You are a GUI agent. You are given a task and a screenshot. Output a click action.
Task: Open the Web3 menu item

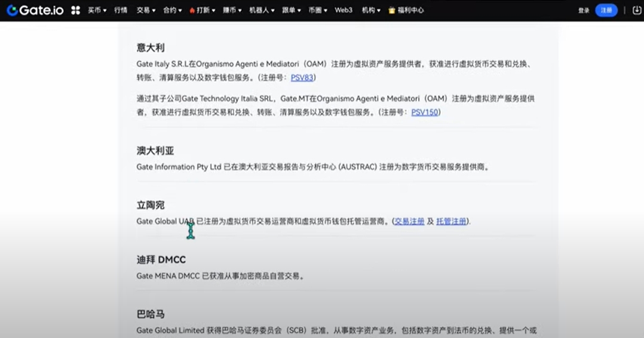pyautogui.click(x=344, y=11)
